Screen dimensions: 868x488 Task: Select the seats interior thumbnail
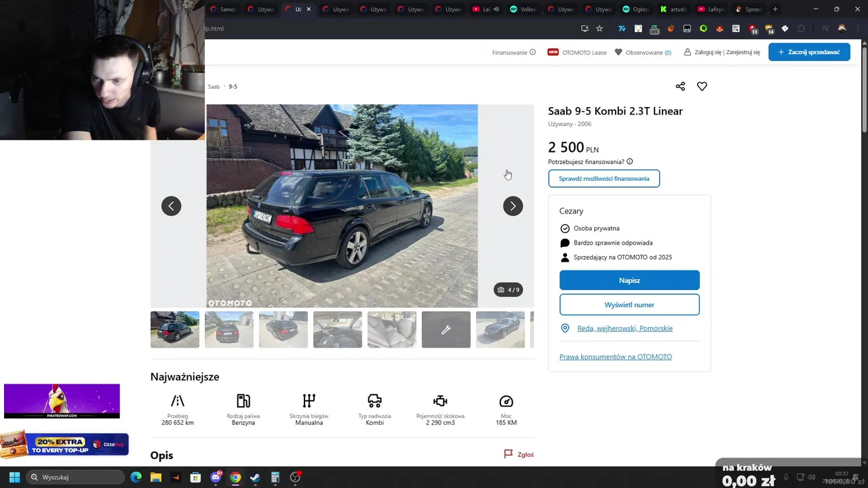[392, 329]
